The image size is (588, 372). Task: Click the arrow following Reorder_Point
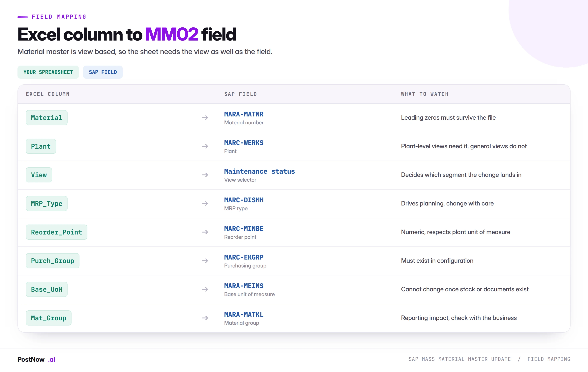pos(205,232)
